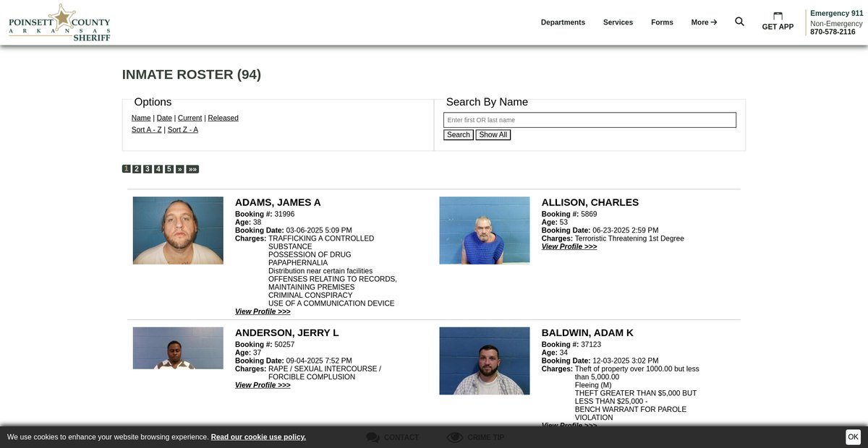
Task: Tap the GET APP phone icon
Action: (x=778, y=16)
